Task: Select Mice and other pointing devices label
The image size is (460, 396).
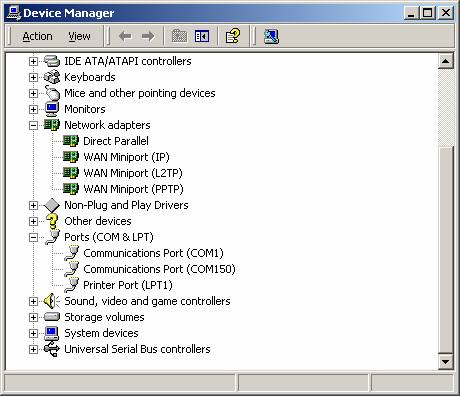Action: 140,93
